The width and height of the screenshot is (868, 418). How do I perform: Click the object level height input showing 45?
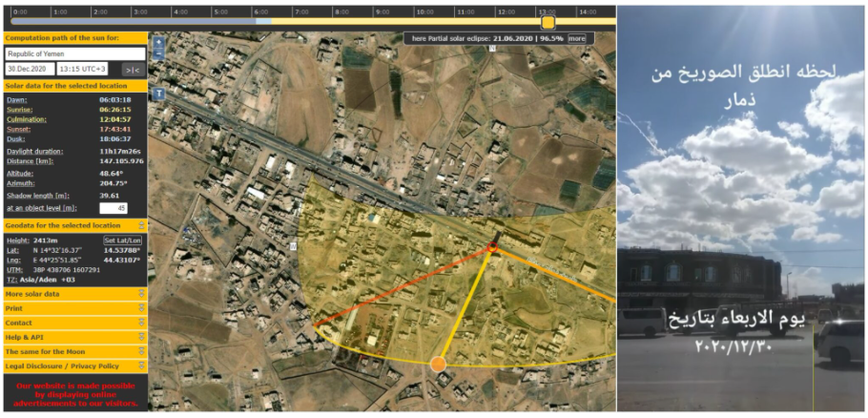click(x=113, y=208)
